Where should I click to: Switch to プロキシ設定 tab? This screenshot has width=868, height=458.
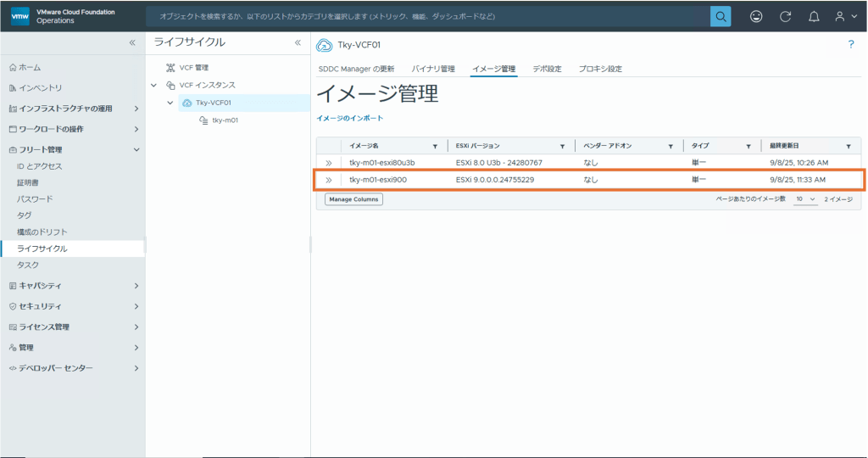pyautogui.click(x=600, y=70)
